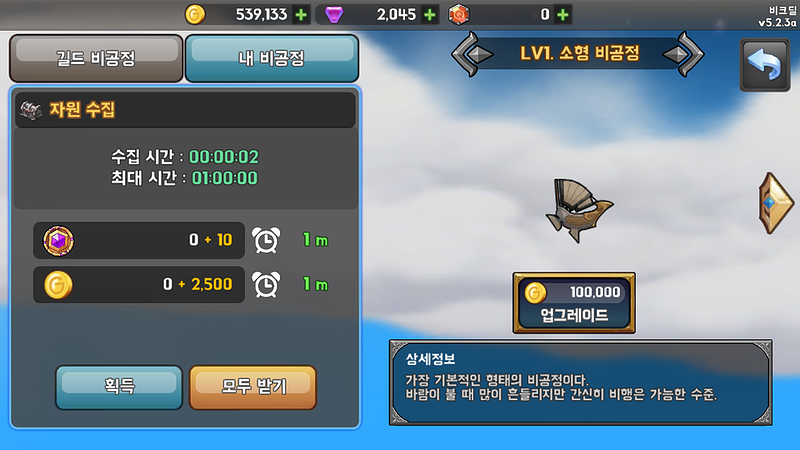Tap the golden diamond arrow at right edge
Screen dimensions: 800x450
776,203
